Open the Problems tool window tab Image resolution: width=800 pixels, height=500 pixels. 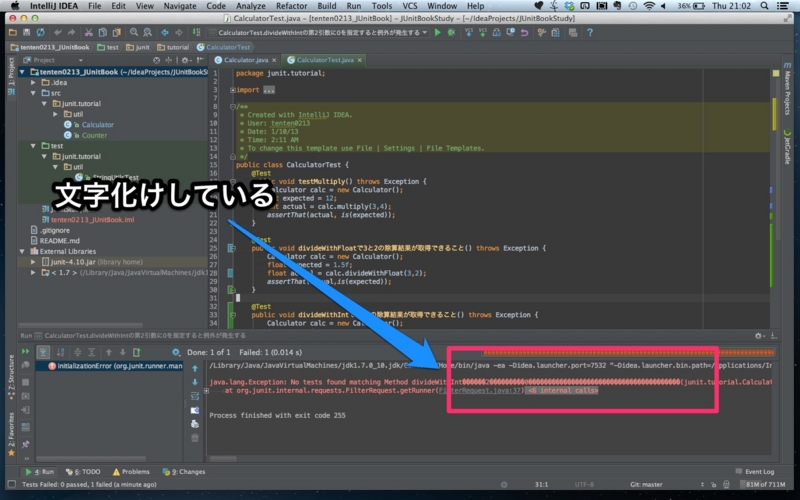point(131,472)
